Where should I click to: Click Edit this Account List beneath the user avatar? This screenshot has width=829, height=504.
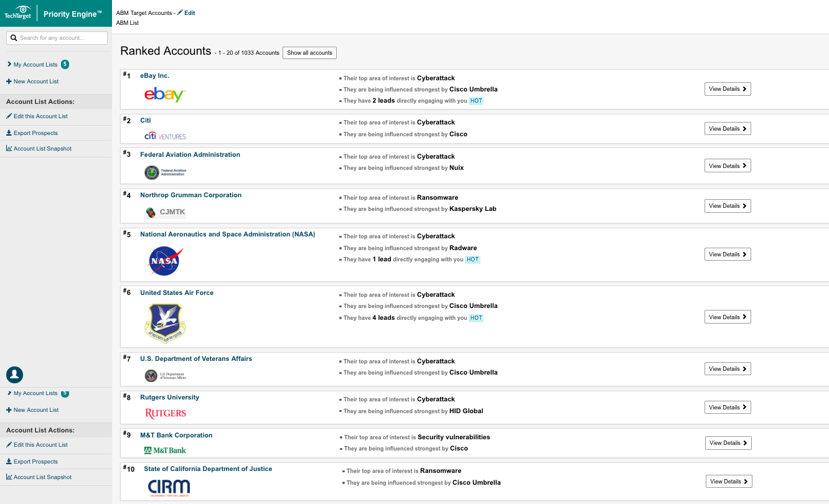tap(37, 445)
